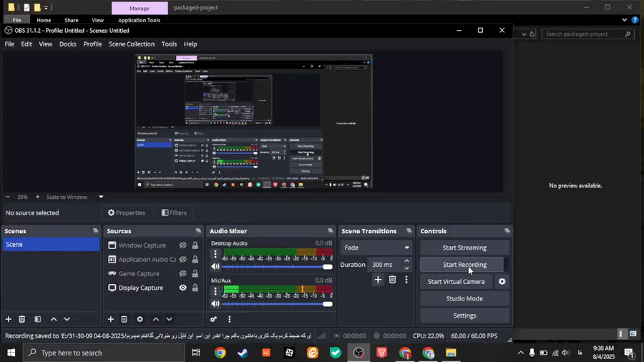Pop out the Sources dock
The height and width of the screenshot is (362, 644).
coord(198,231)
